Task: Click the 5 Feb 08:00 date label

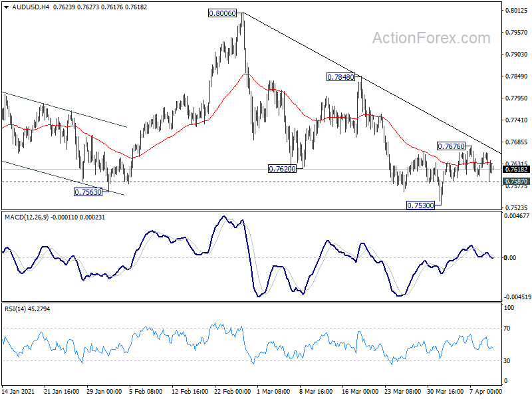Action: pyautogui.click(x=146, y=391)
